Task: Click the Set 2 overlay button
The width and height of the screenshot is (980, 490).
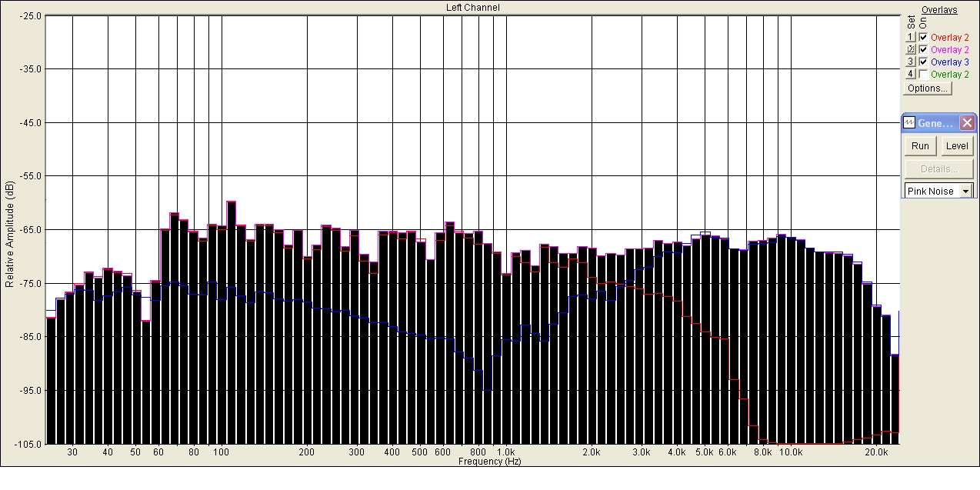Action: (911, 49)
